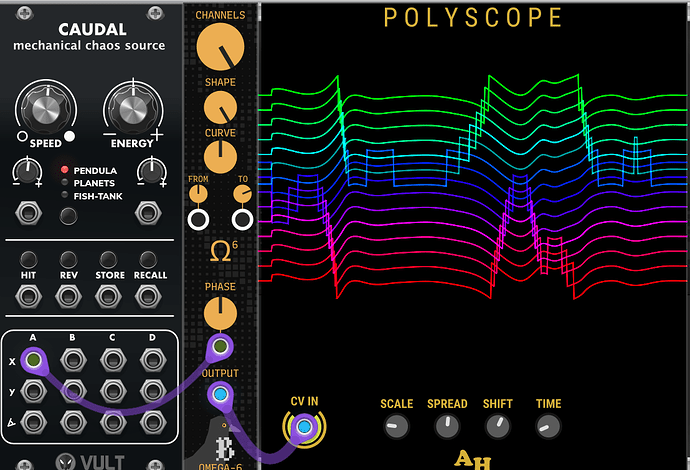Push the HIT button
The width and height of the screenshot is (690, 470).
29,260
